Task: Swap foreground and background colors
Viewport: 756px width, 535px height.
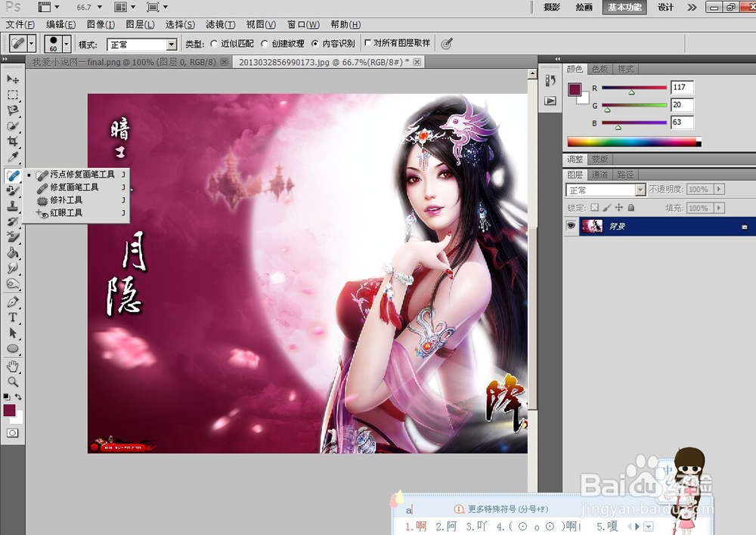Action: (x=18, y=397)
